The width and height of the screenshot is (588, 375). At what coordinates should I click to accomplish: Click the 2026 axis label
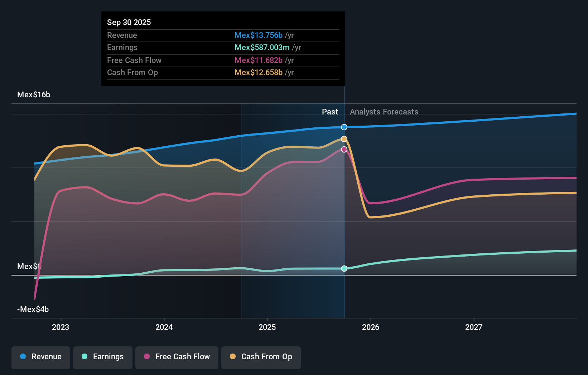371,327
